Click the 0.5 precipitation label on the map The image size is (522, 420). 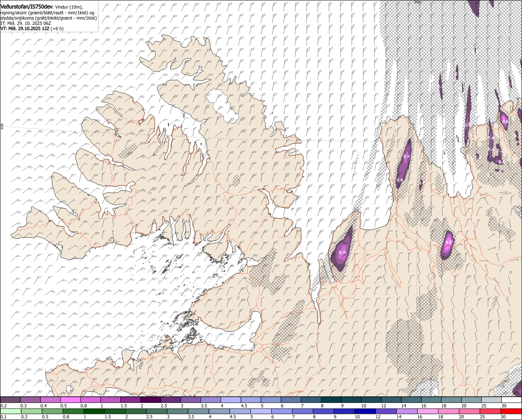point(342,252)
